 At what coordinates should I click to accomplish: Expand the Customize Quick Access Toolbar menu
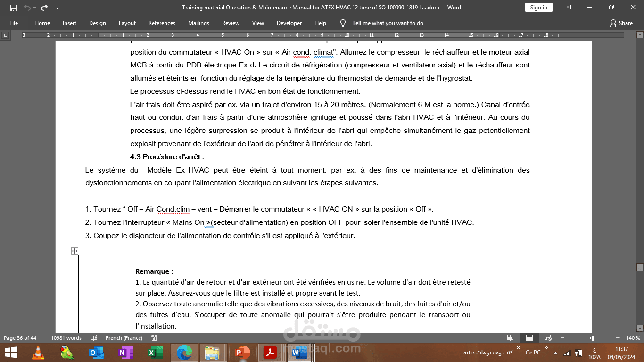(58, 7)
